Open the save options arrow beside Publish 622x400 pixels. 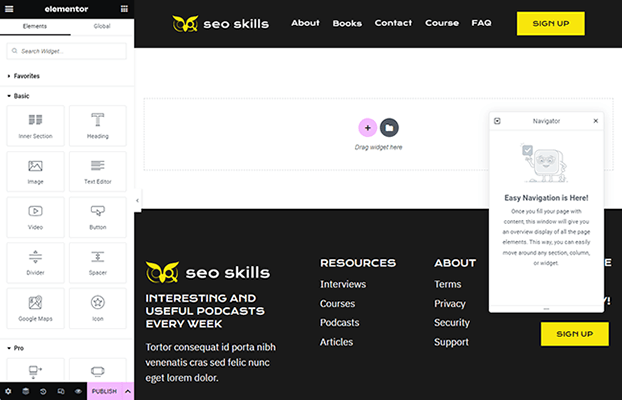pos(126,391)
